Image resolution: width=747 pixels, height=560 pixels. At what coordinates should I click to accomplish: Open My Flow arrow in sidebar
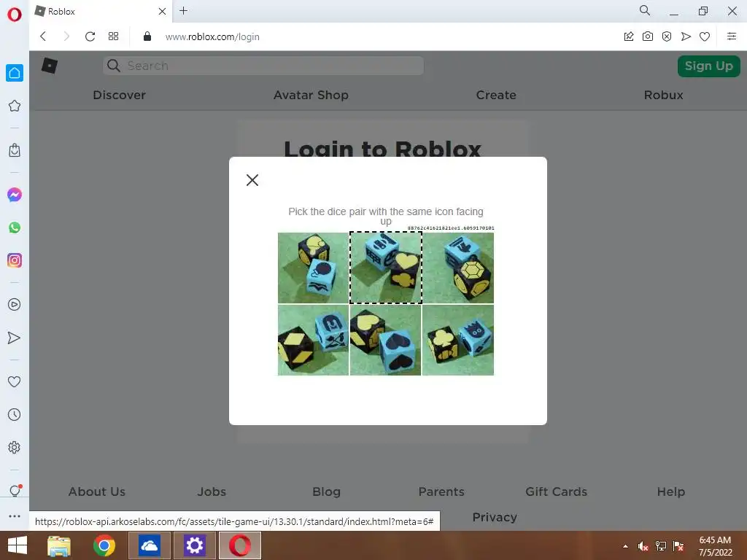coord(15,338)
